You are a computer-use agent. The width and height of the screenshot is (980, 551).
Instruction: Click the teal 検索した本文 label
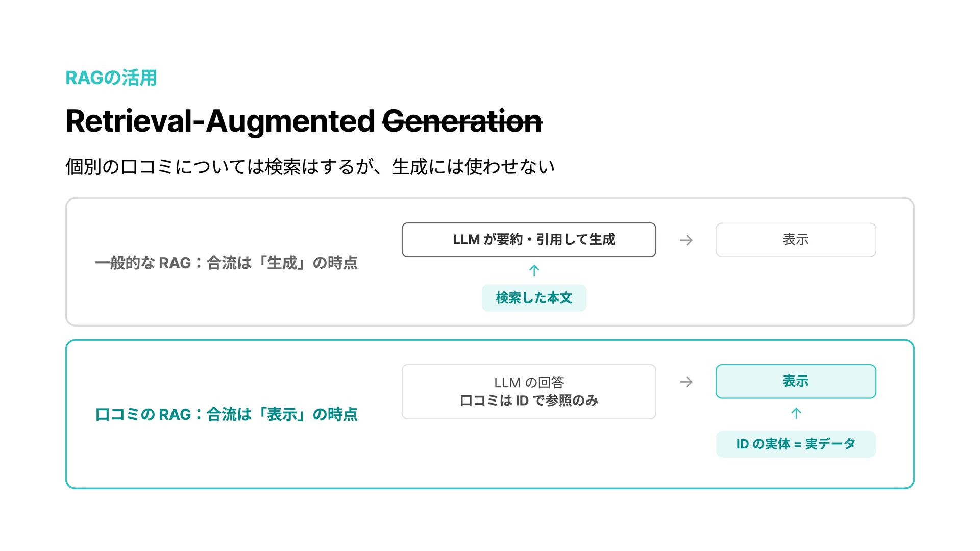click(534, 298)
